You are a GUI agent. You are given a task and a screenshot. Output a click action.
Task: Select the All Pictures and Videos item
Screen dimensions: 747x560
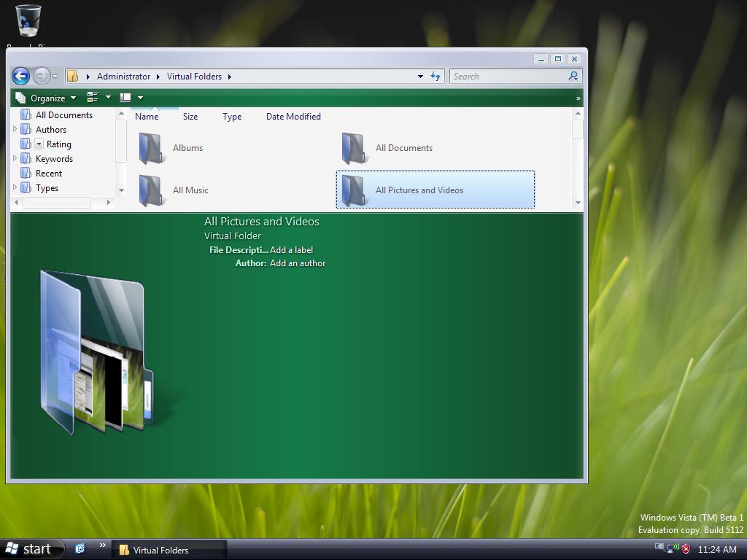[436, 190]
